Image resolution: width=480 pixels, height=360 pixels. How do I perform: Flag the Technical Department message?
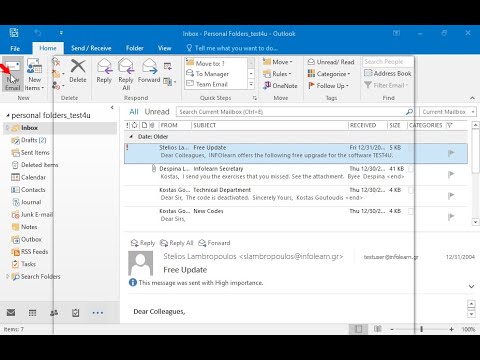click(451, 195)
